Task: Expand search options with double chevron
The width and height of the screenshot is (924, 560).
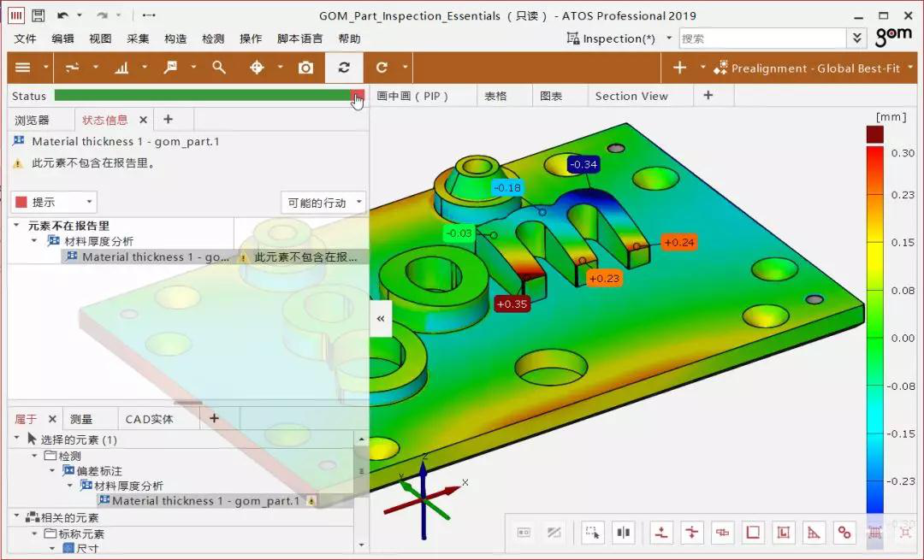Action: pos(856,38)
